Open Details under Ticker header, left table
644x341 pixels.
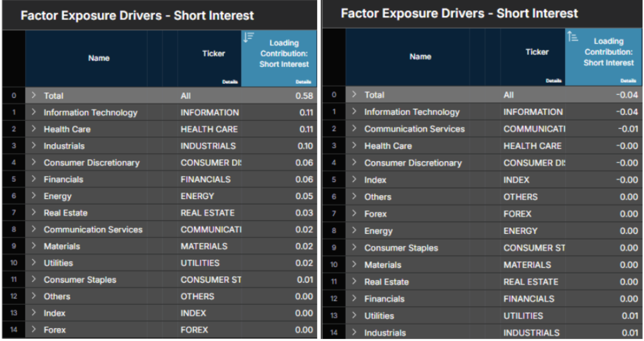tap(230, 82)
